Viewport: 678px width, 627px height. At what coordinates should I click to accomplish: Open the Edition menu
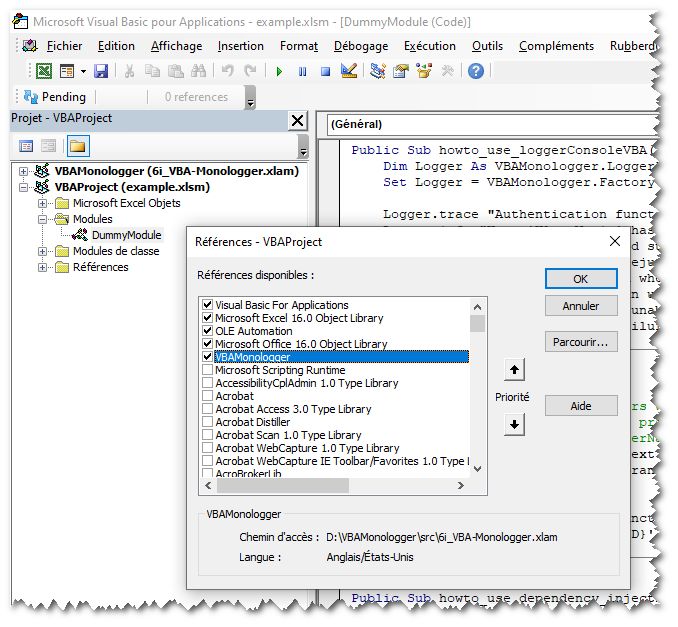pyautogui.click(x=116, y=46)
